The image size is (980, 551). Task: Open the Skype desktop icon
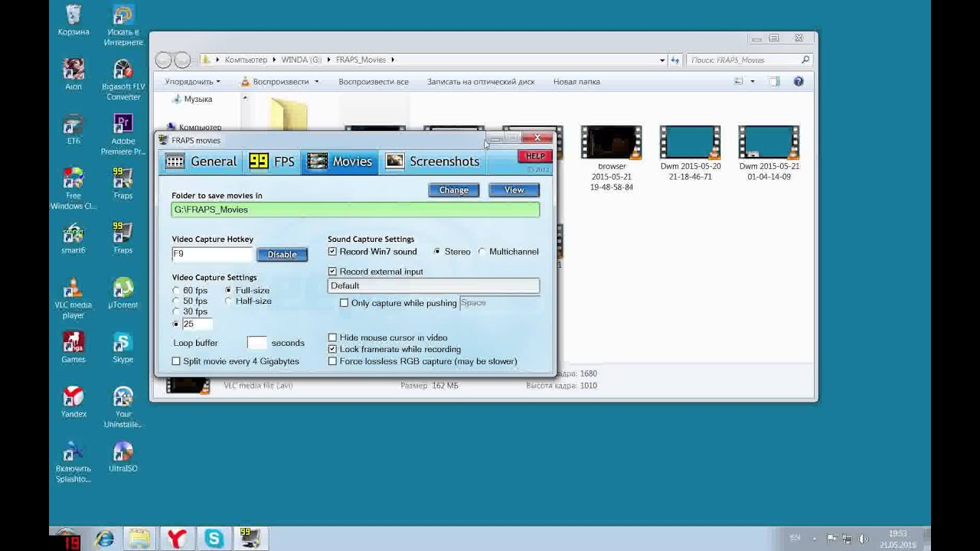pos(123,347)
